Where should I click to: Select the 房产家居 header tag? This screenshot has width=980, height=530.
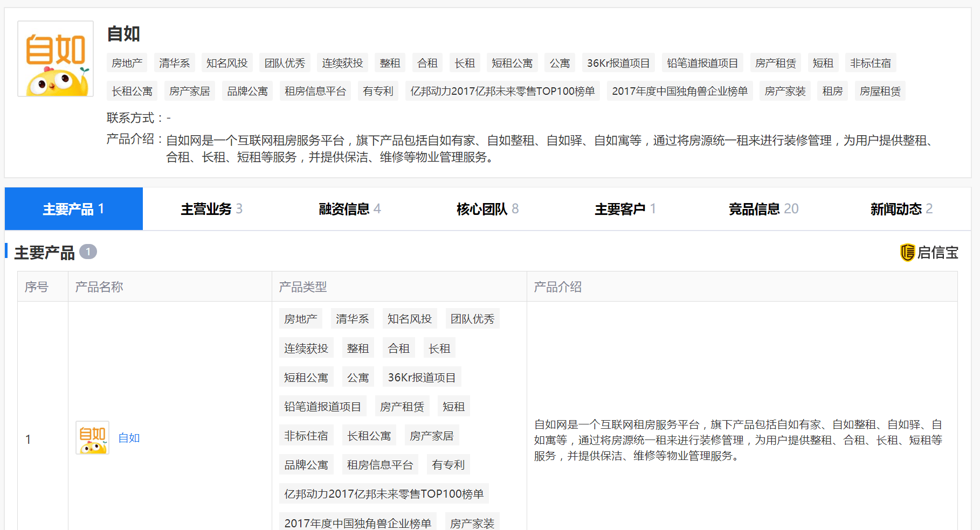click(x=190, y=91)
